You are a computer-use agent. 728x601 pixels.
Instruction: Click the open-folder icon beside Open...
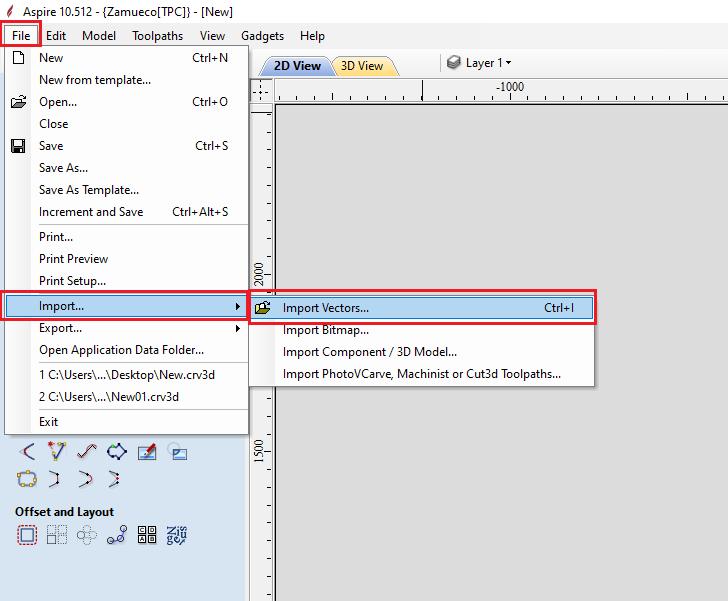point(19,102)
